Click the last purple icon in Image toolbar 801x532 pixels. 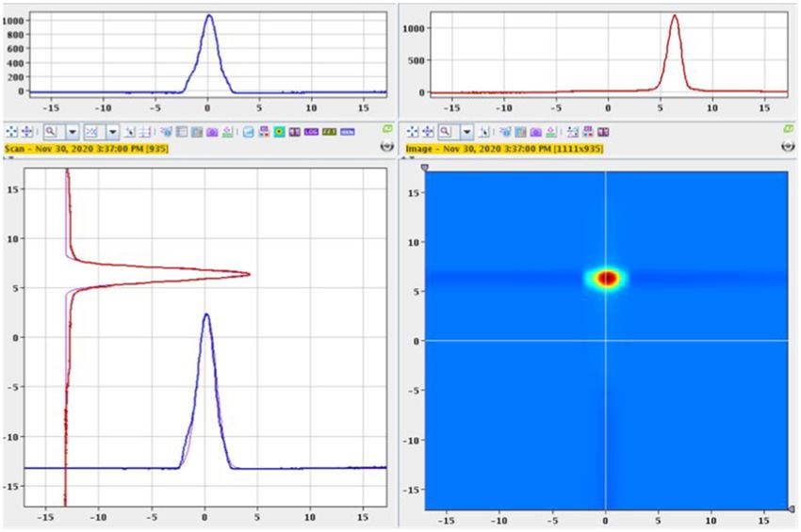point(603,132)
